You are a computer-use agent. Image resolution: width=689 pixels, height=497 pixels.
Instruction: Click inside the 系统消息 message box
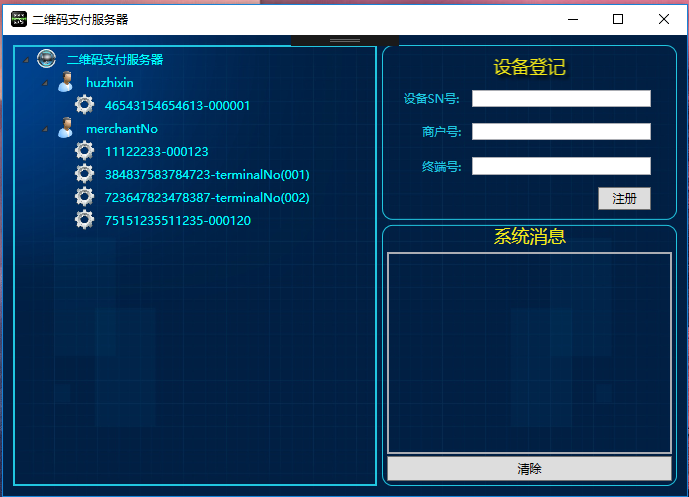pyautogui.click(x=529, y=353)
